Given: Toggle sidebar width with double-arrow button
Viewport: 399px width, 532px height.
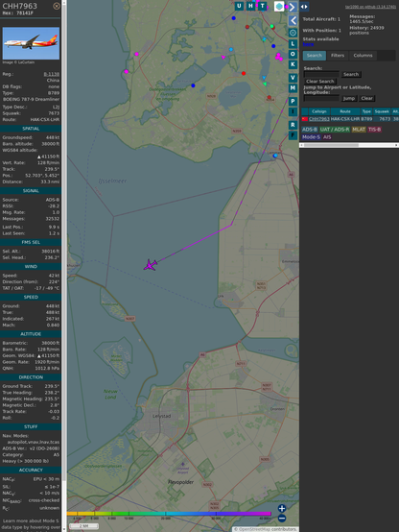Looking at the screenshot, I should click(304, 7).
